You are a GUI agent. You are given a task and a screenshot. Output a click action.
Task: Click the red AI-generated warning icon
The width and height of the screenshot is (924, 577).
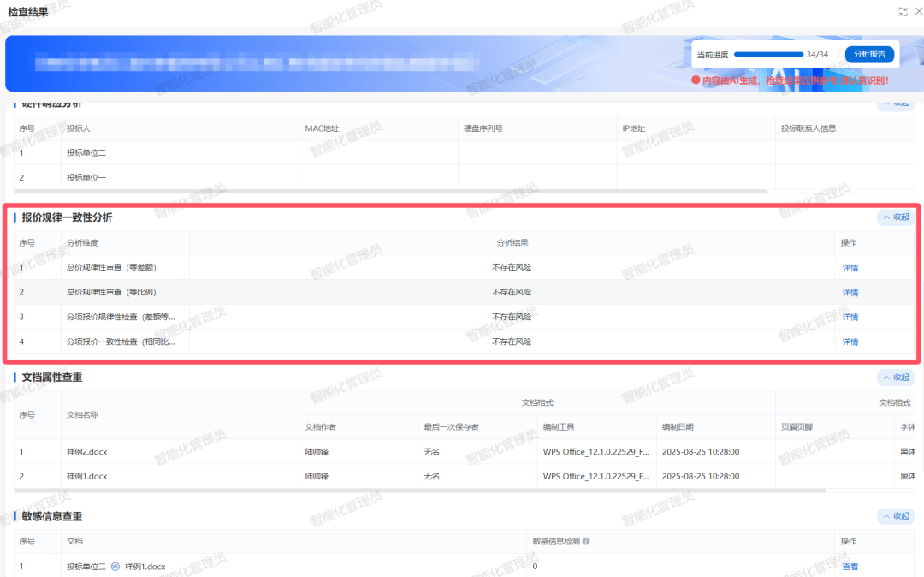coord(696,80)
